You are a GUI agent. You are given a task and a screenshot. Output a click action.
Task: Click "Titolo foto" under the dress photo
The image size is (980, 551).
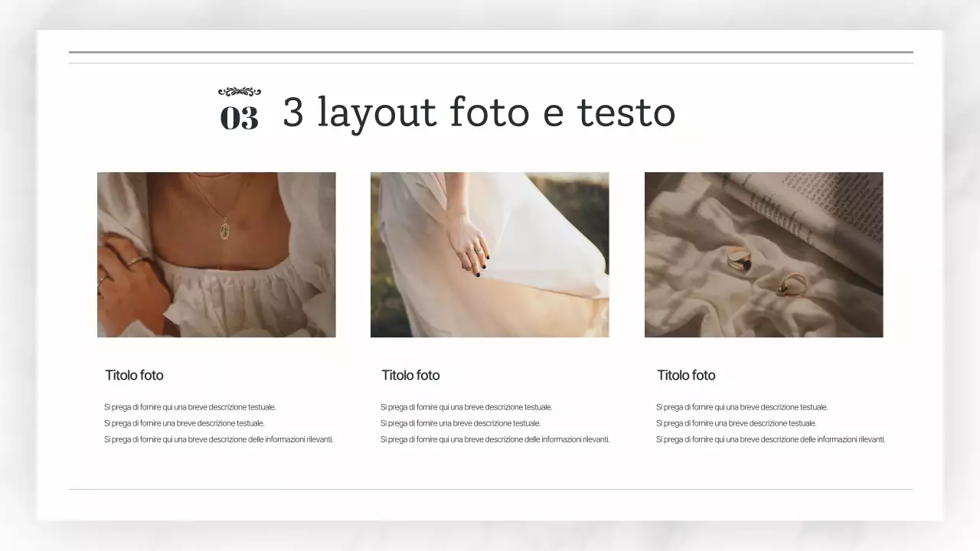click(410, 375)
